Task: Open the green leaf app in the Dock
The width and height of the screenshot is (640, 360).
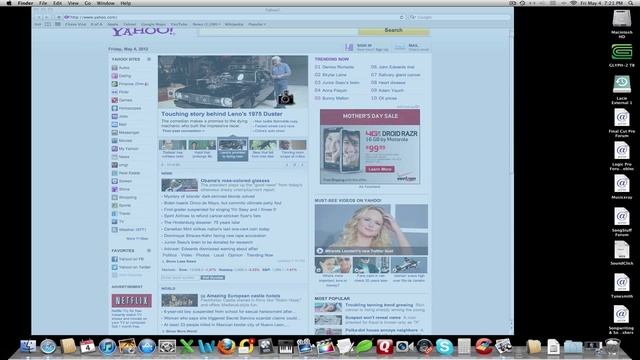Action: (364, 347)
